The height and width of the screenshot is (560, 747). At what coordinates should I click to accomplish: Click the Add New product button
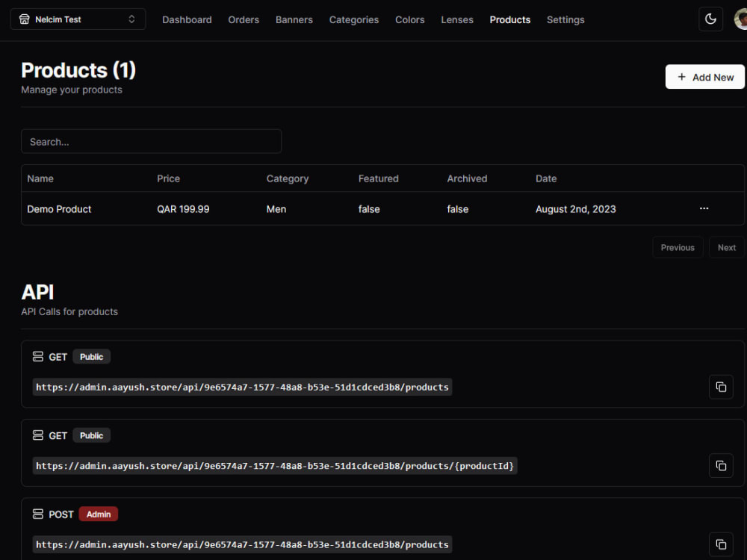click(704, 77)
